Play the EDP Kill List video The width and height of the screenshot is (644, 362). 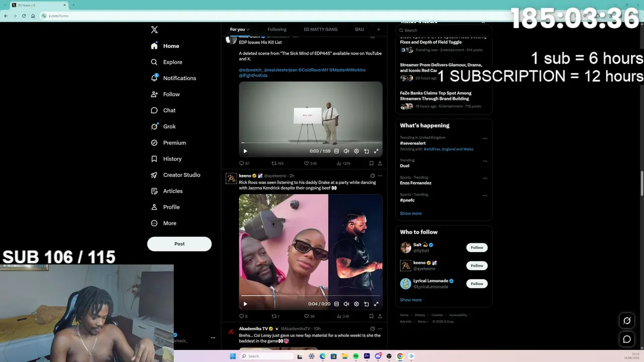coord(245,151)
